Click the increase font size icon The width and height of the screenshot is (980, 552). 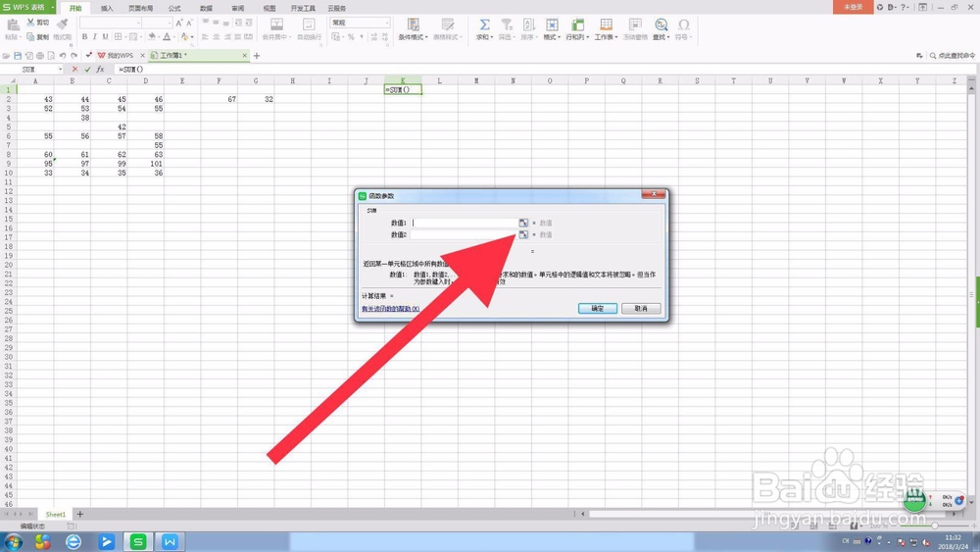point(179,24)
